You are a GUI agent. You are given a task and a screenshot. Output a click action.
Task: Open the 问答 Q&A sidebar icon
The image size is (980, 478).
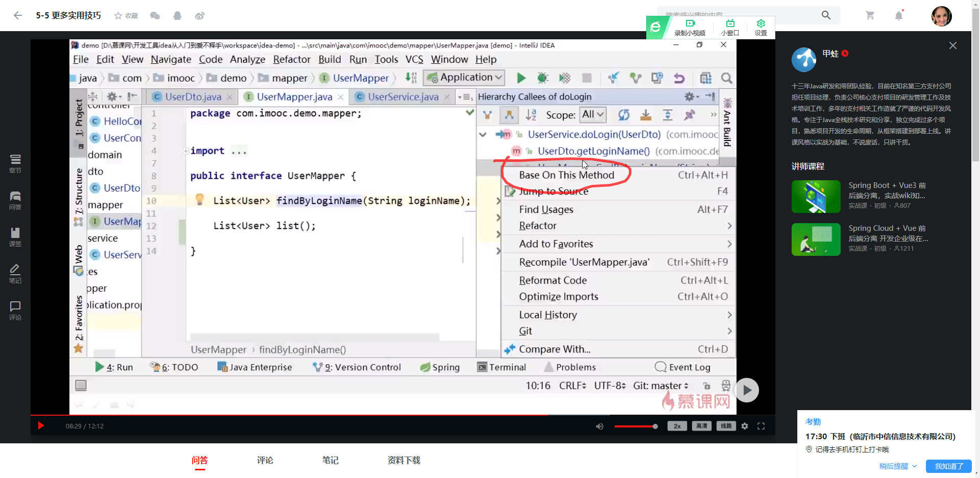(x=15, y=201)
